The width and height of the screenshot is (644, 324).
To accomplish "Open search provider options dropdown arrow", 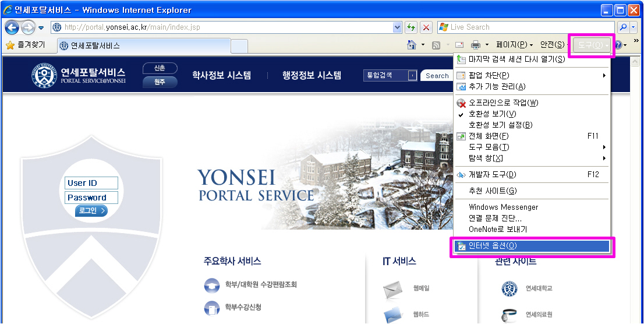I will pos(634,27).
